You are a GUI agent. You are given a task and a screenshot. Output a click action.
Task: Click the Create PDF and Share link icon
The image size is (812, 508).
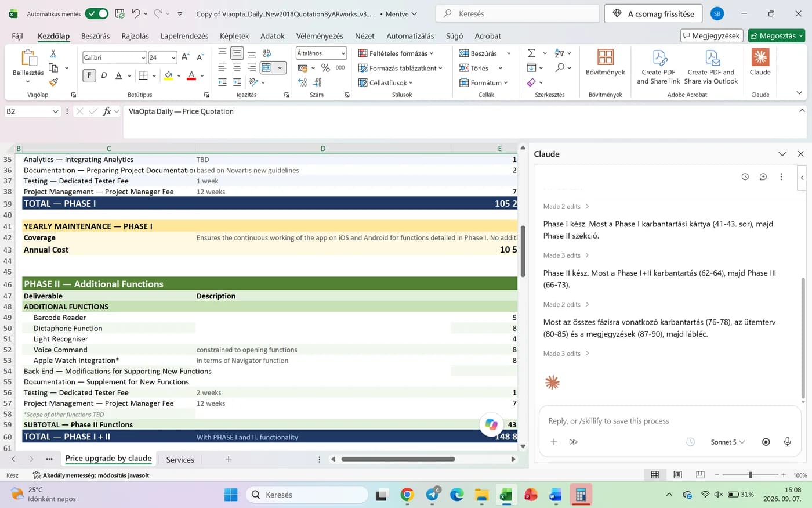[658, 67]
